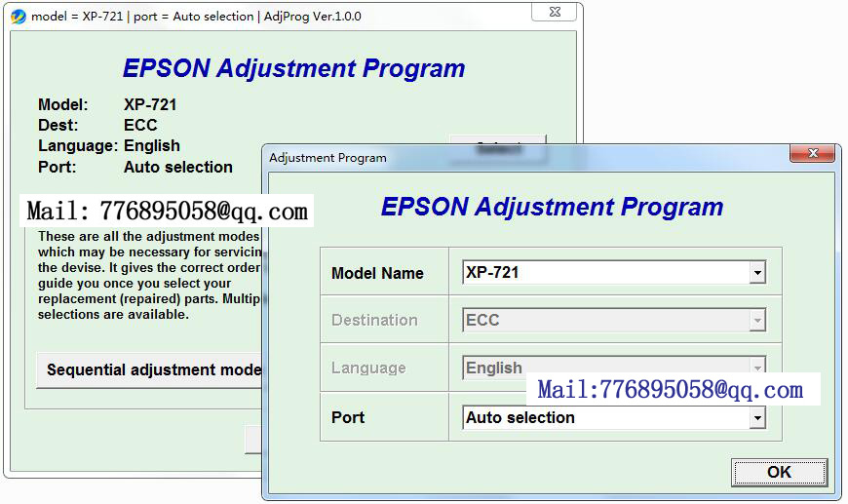Close the Adjustment Program dialog
Screen dimensions: 848x504
tap(813, 153)
